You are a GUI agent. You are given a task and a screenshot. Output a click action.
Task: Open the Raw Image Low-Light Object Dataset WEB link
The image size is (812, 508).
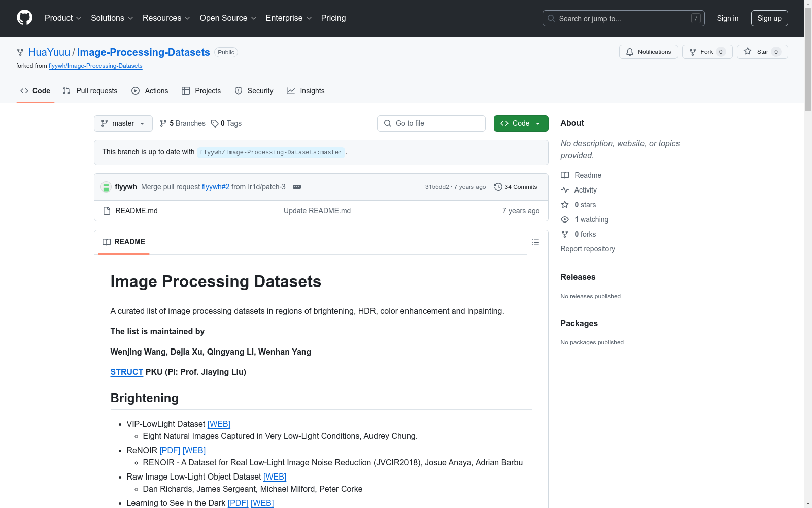click(275, 477)
